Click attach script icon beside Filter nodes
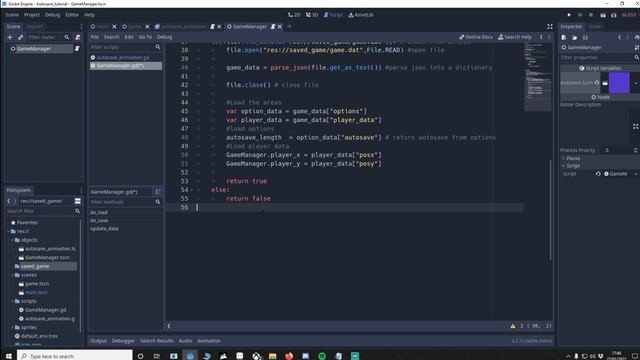 point(78,37)
